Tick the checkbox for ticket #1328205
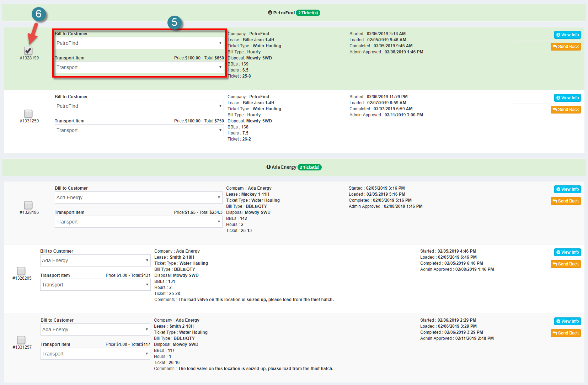588x385 pixels. [x=21, y=271]
